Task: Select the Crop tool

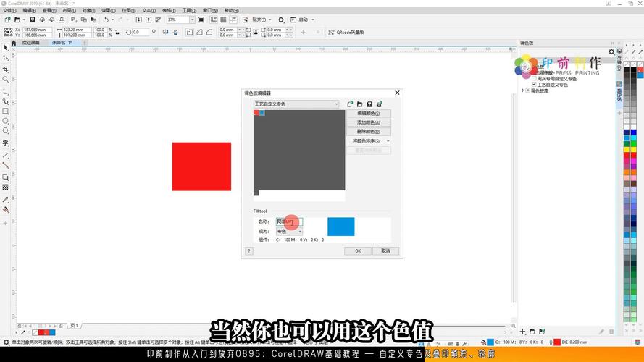Action: click(x=5, y=70)
